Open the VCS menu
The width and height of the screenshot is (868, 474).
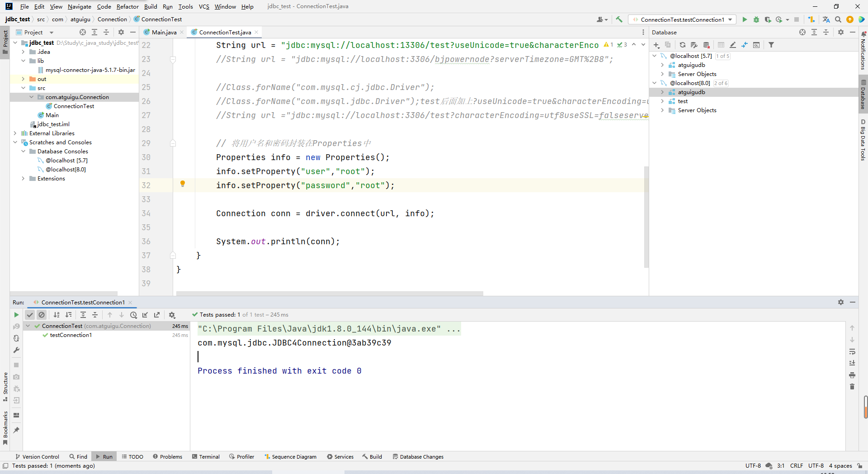pyautogui.click(x=204, y=6)
